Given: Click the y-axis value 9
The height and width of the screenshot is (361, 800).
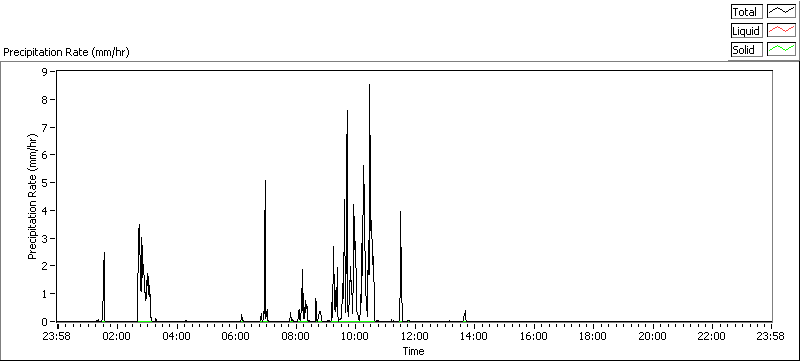Looking at the screenshot, I should [44, 71].
